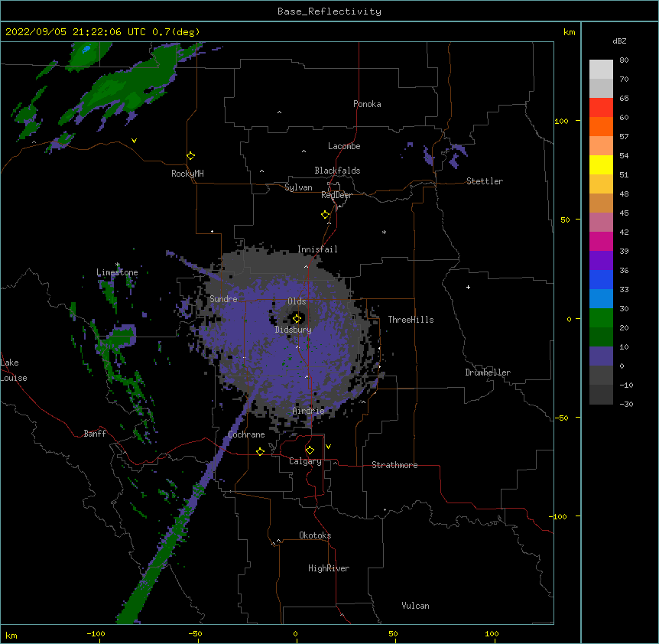
Task: Click the Calgary city label
Action: point(305,461)
